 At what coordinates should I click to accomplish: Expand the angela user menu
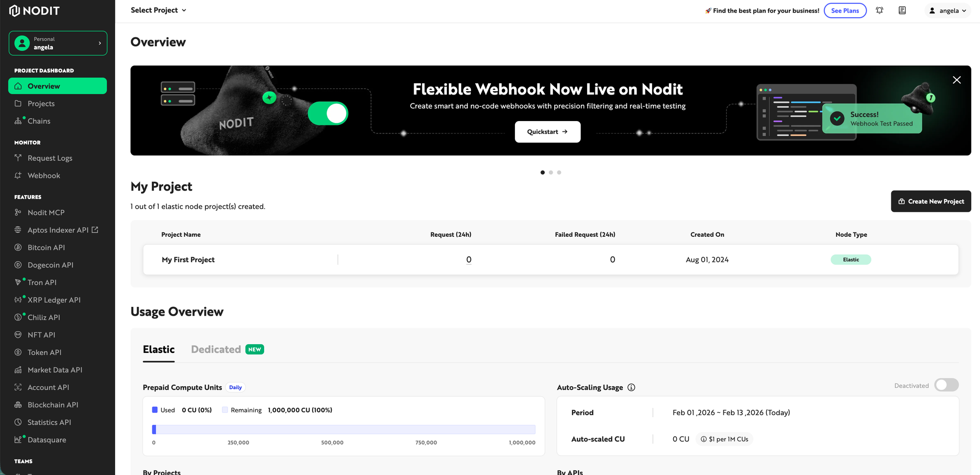[x=948, y=11]
